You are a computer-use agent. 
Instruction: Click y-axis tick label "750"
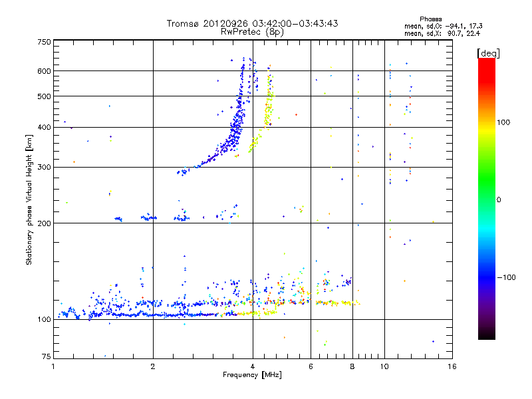tap(44, 42)
